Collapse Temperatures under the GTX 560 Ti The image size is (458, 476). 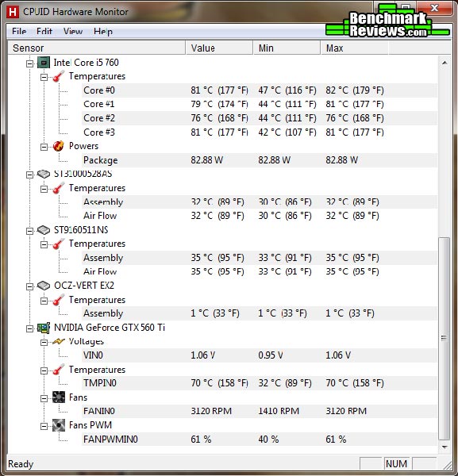pos(44,370)
